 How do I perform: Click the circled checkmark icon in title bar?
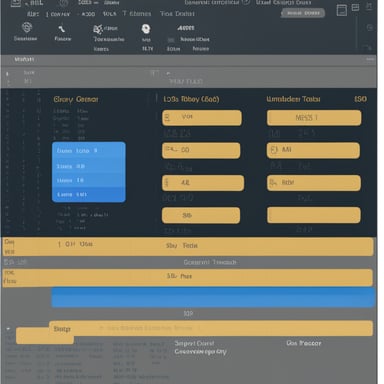(246, 2)
